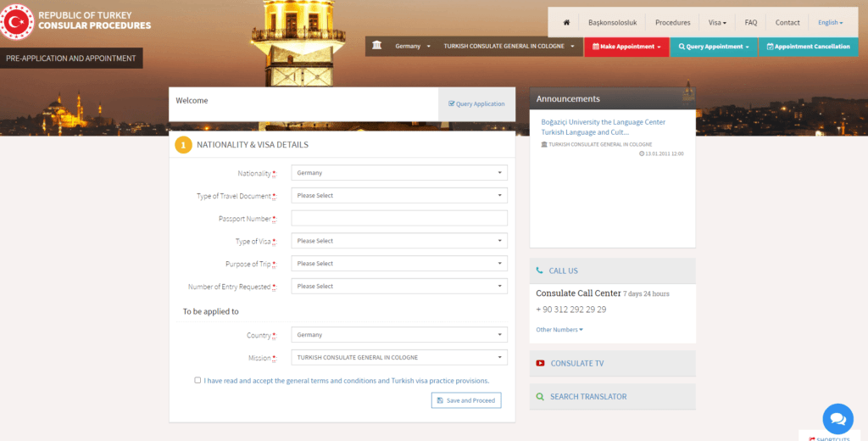Click the Search Translator magnifier icon

[540, 397]
